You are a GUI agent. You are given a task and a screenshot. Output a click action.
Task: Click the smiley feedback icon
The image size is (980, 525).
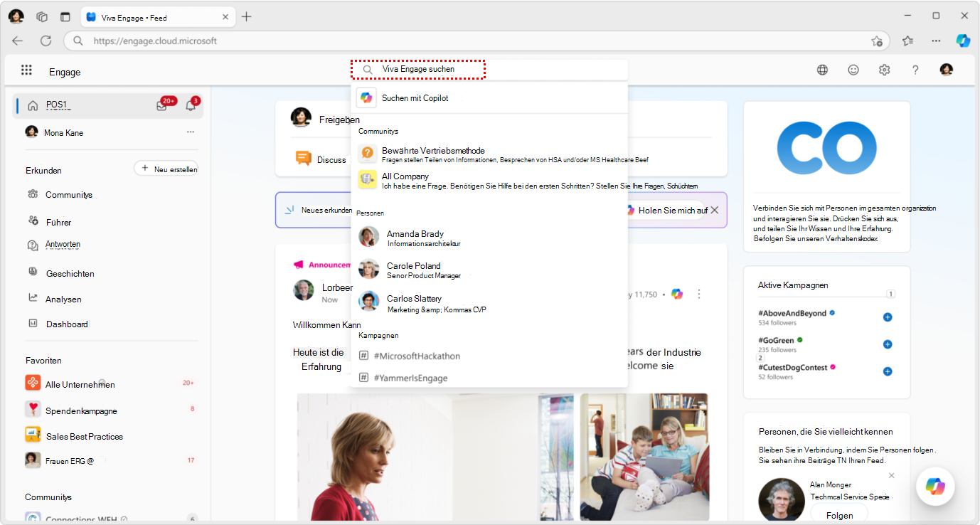[853, 70]
